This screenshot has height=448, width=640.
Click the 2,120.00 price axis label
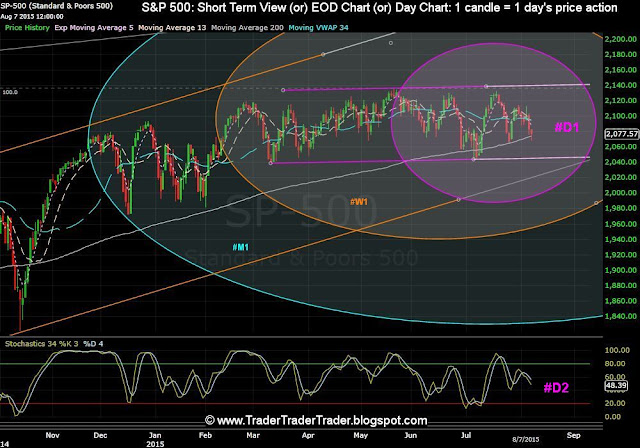[621, 100]
